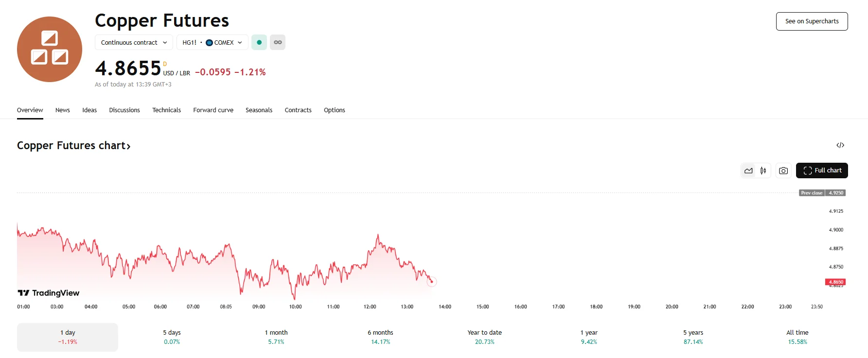Select the 5 years time range
The width and height of the screenshot is (868, 358).
click(693, 337)
